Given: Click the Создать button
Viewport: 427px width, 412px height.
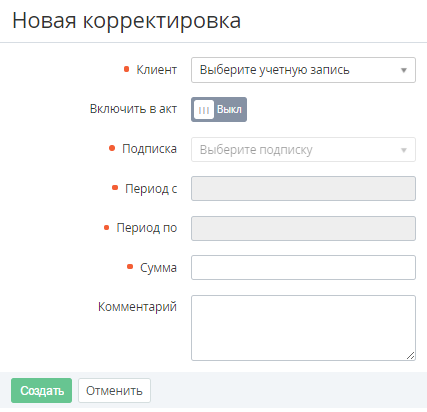Looking at the screenshot, I should 42,390.
